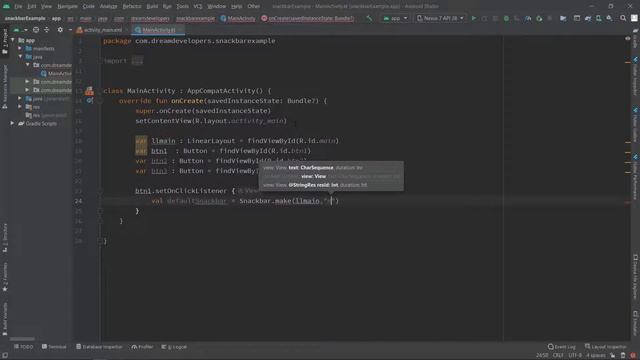Viewport: 640px width, 360px height.
Task: Open the Logcat tool window
Action: (174, 347)
